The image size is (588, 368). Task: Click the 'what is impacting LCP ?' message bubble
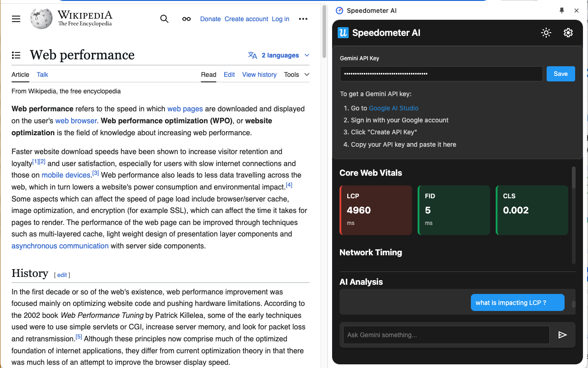517,303
